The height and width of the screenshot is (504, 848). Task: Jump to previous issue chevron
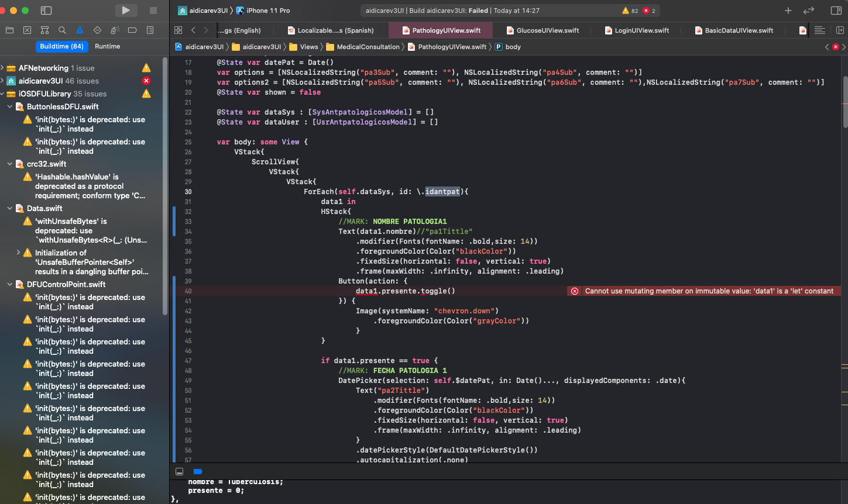coord(827,47)
